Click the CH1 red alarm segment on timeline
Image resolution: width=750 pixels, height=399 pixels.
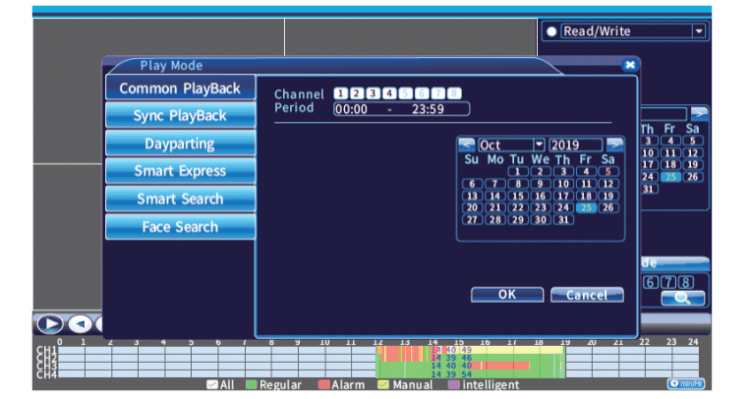pyautogui.click(x=391, y=354)
